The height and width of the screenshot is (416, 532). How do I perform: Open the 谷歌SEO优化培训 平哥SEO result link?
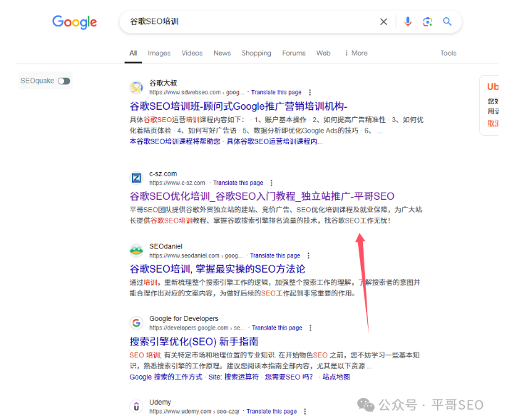click(262, 196)
